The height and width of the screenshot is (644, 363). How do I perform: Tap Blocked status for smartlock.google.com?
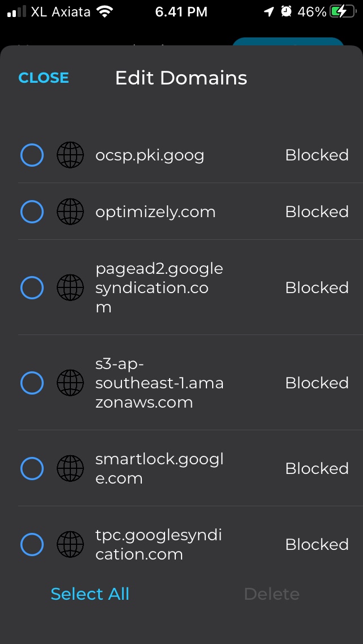[316, 468]
